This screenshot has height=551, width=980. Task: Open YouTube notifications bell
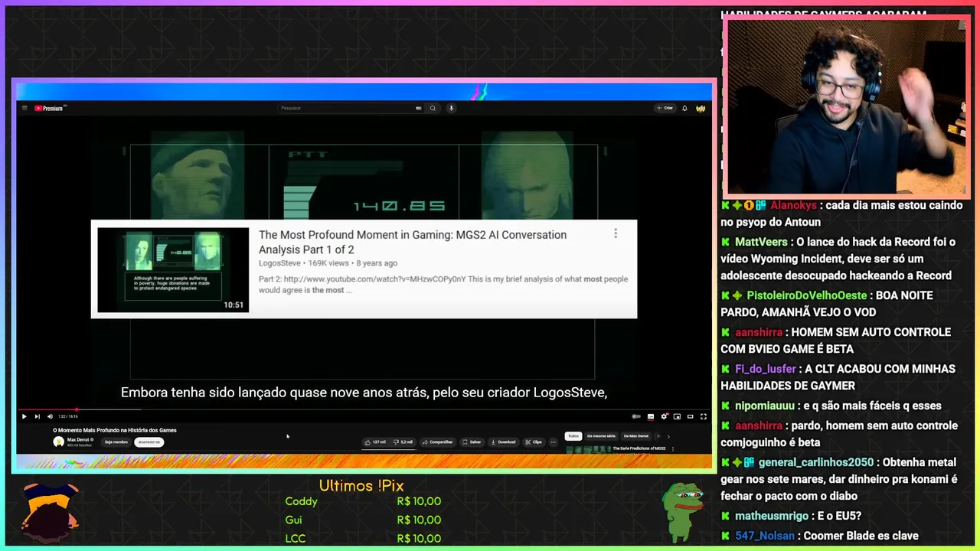point(684,108)
